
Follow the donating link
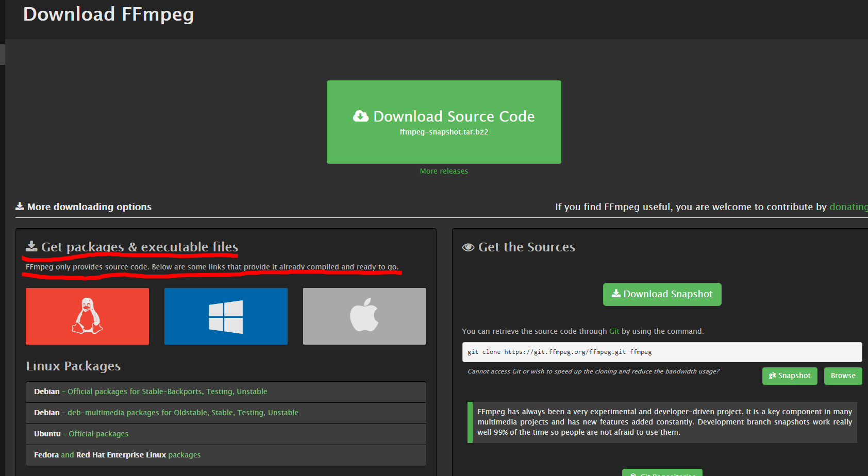[x=848, y=207]
